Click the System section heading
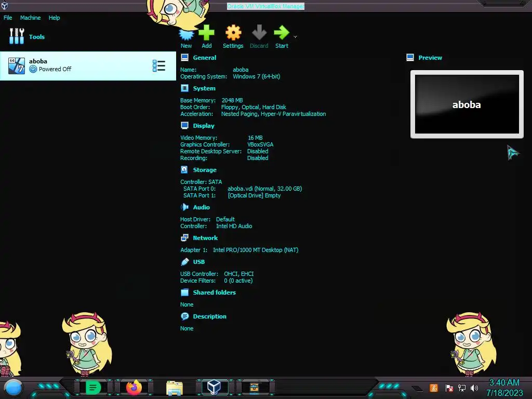Viewport: 532px width, 399px height. [x=204, y=88]
